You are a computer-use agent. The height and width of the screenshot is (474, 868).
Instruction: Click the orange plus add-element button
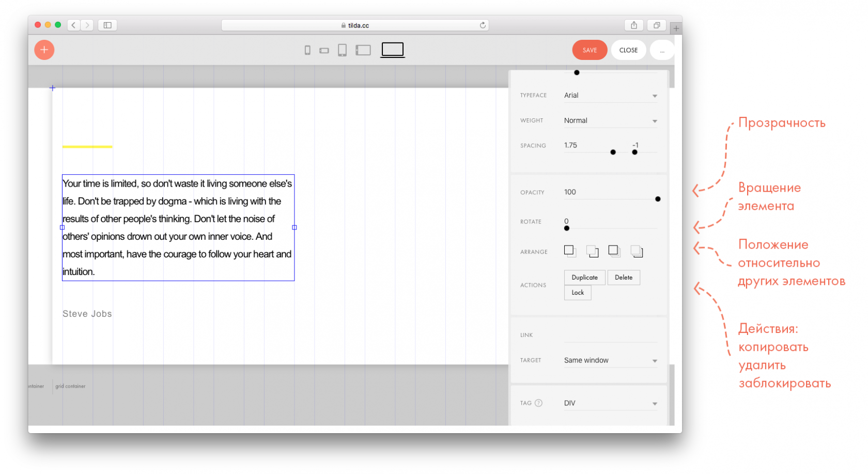coord(44,50)
